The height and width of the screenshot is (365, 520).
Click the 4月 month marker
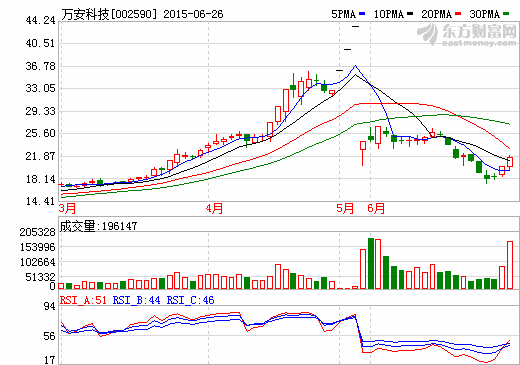214,208
